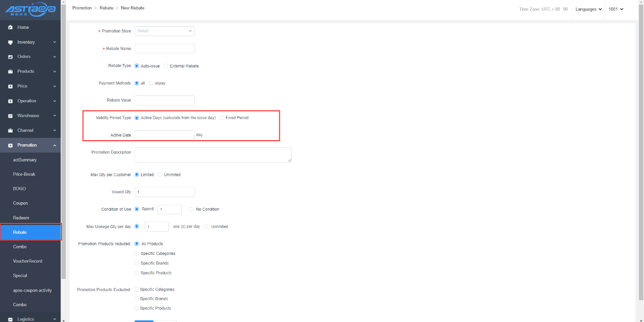Click the Rebate Name input field
The width and height of the screenshot is (644, 322).
tap(165, 49)
